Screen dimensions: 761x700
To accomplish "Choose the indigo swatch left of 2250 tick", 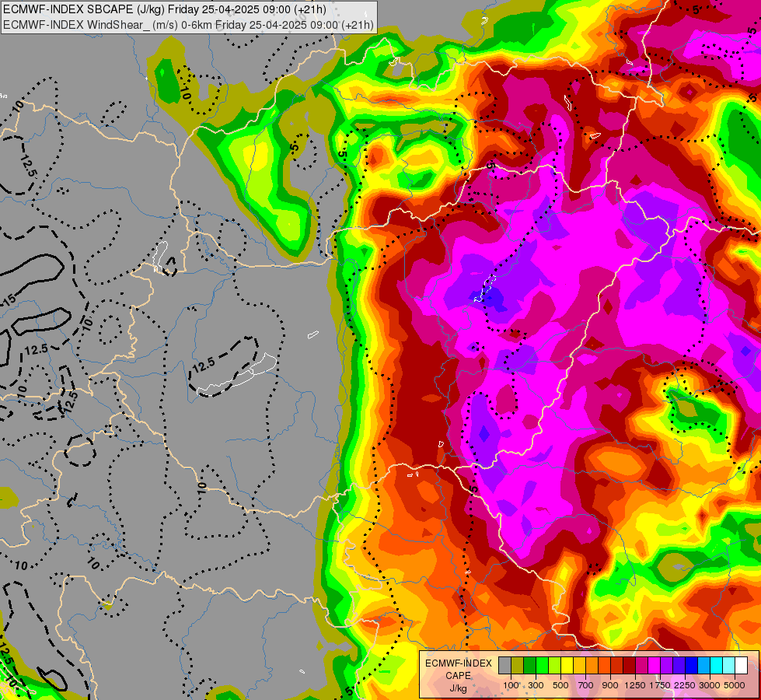I will [679, 665].
